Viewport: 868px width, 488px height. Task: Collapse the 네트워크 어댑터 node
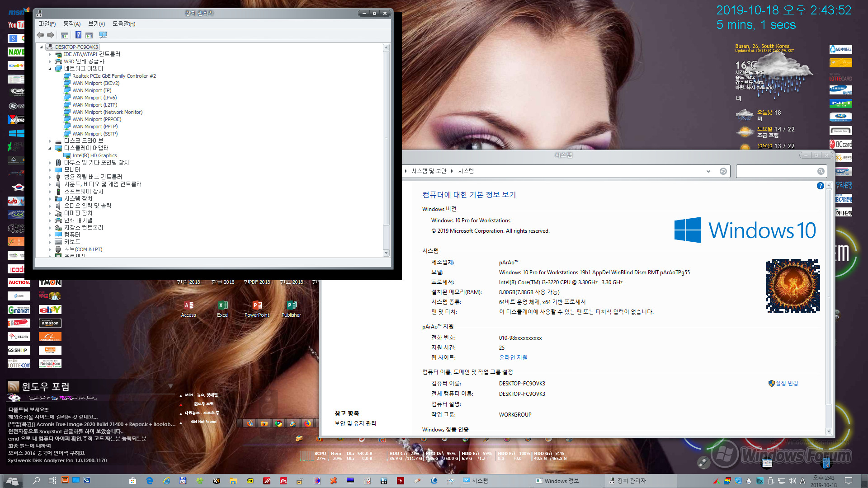pos(50,69)
